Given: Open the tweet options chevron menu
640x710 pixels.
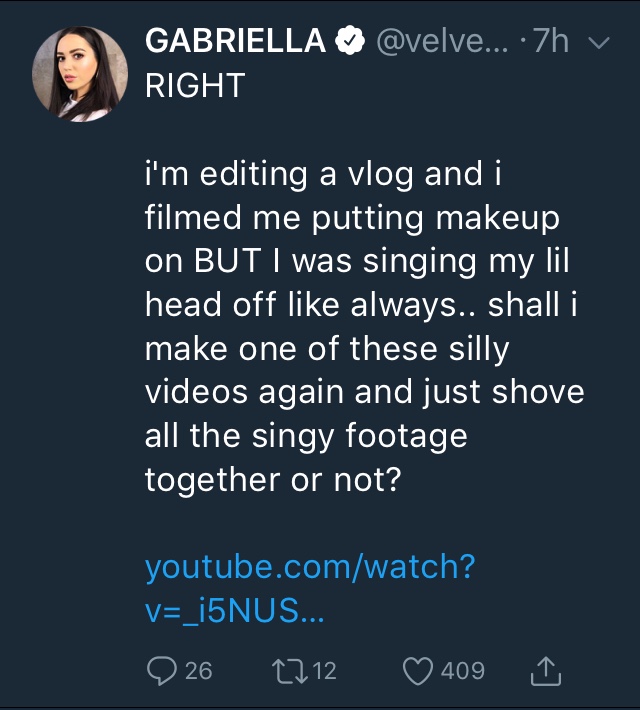Looking at the screenshot, I should click(598, 43).
